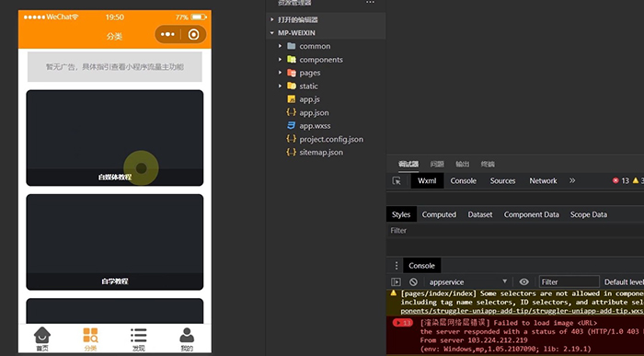Click the Styles Filter input field

[515, 230]
